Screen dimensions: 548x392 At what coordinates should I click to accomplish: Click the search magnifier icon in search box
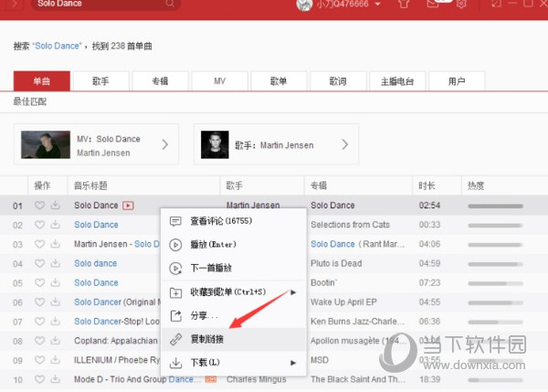click(170, 3)
